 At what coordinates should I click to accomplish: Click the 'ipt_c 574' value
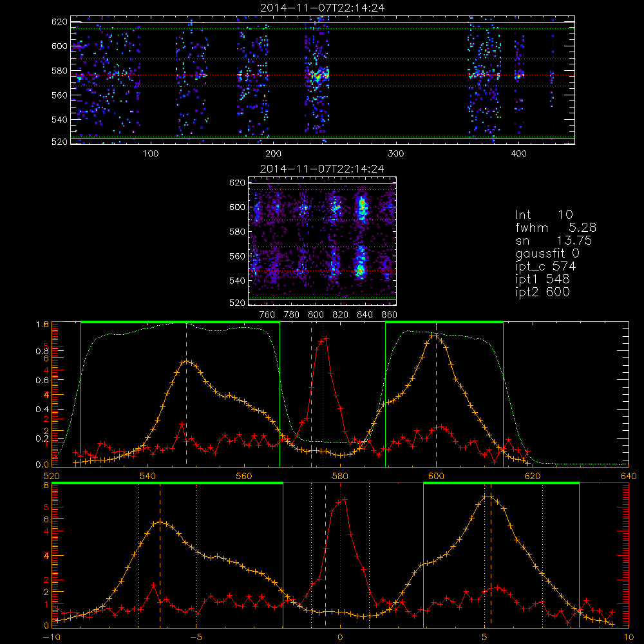pos(545,267)
